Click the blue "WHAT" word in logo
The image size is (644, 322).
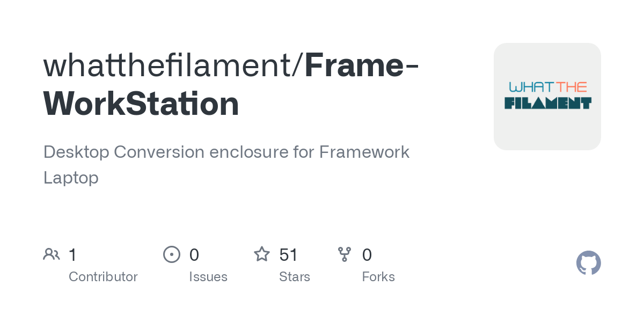coord(531,87)
